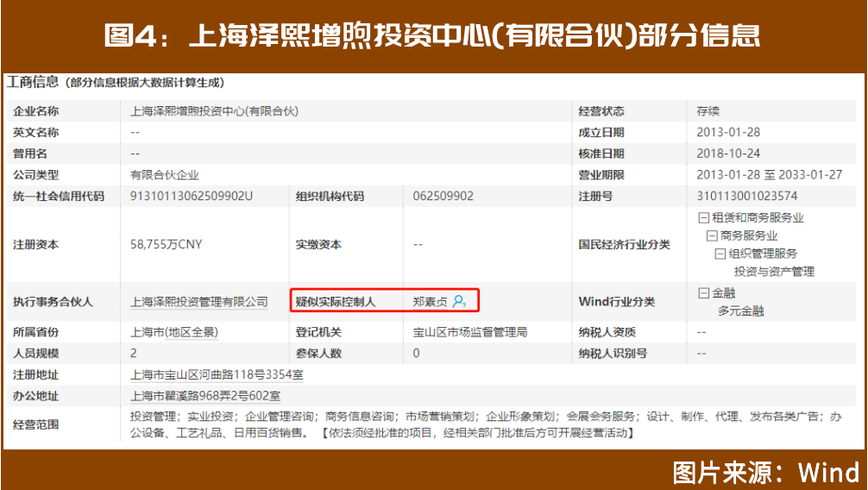
Task: Click the 执行事务合伙人 label
Action: pos(53,302)
